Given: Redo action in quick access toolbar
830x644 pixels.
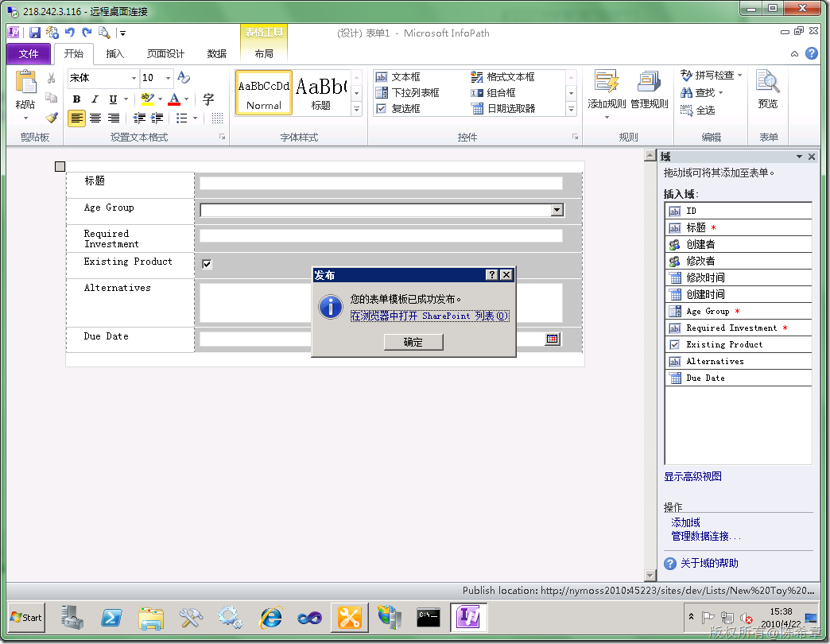Looking at the screenshot, I should pyautogui.click(x=87, y=33).
